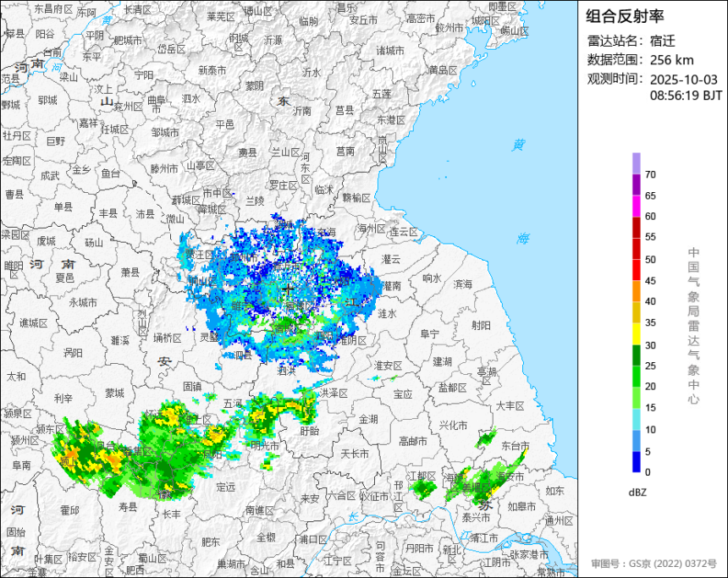Click the '金湖' label on the map
Viewport: 728px width, 578px height.
[x=368, y=419]
